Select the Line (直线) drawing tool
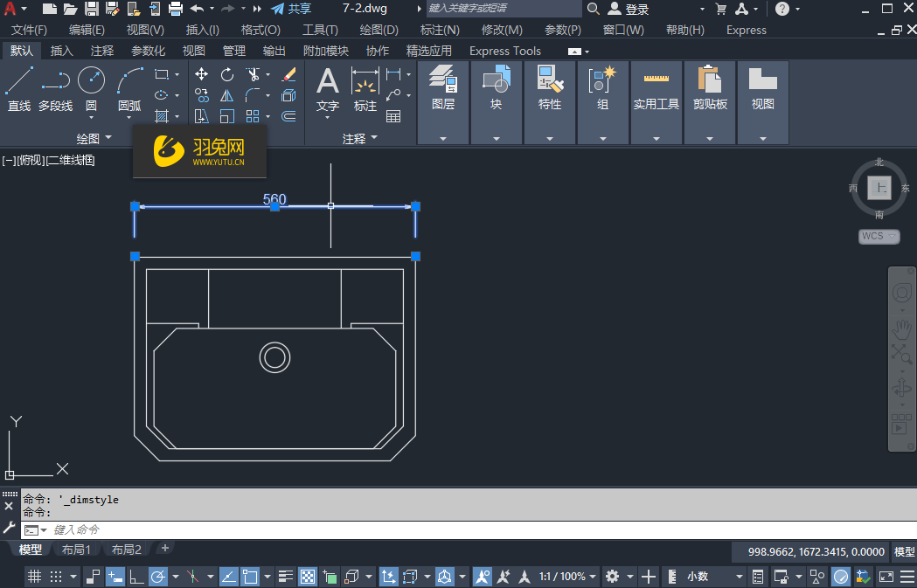 click(x=19, y=89)
